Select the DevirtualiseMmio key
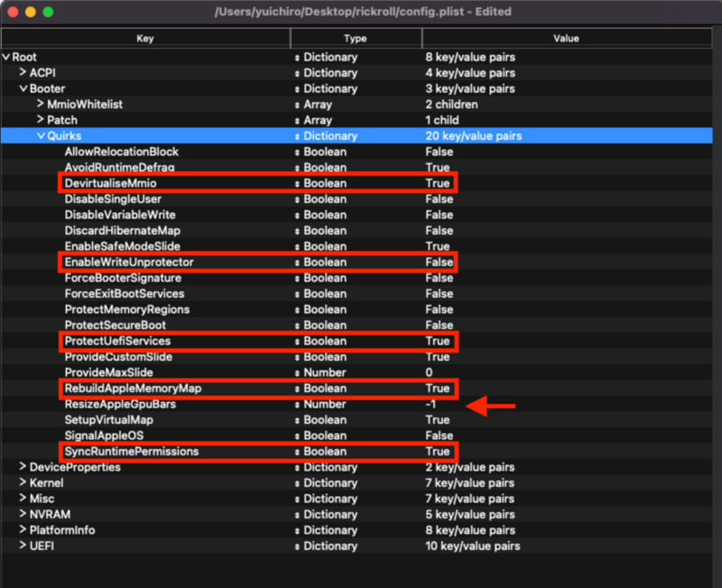722x588 pixels. (x=110, y=183)
